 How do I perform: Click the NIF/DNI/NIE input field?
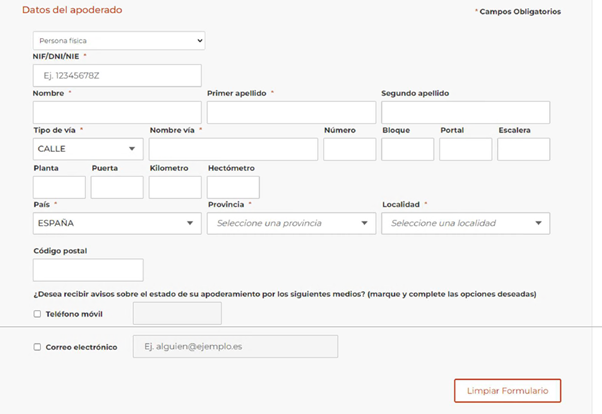coord(117,76)
